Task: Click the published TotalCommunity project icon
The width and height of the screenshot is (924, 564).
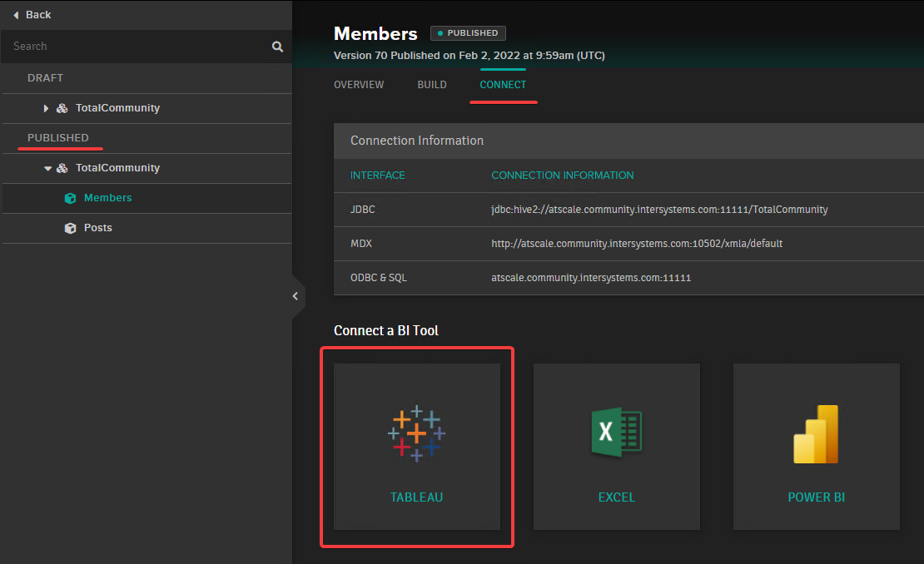Action: 62,168
